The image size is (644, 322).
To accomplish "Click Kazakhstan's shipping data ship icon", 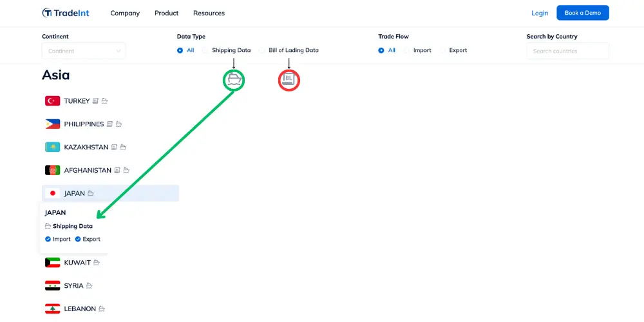I will 123,147.
